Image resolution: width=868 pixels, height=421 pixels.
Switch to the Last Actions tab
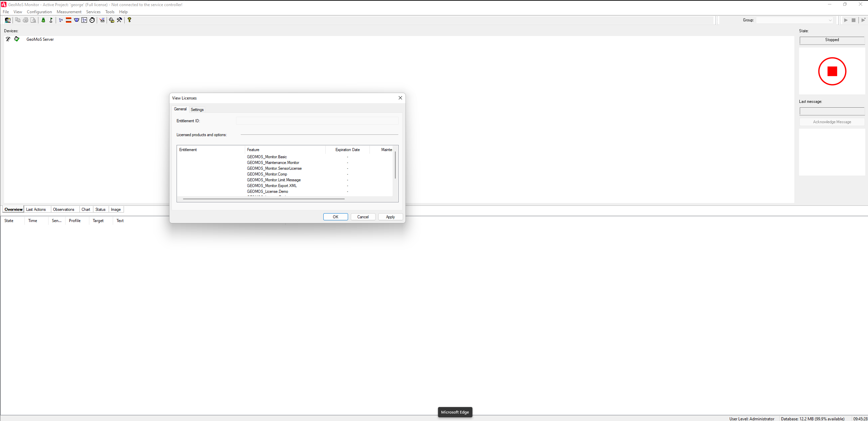[36, 209]
